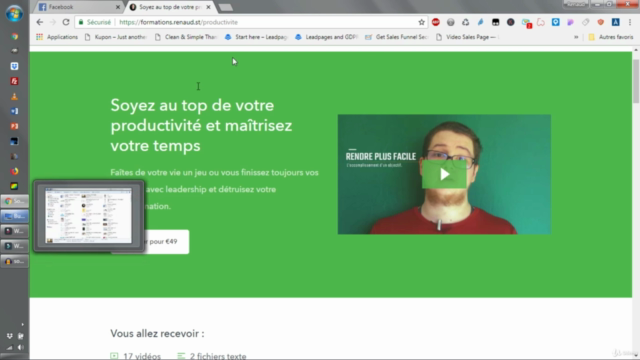This screenshot has width=640, height=360.
Task: Bookmark this page with the star
Action: (421, 22)
